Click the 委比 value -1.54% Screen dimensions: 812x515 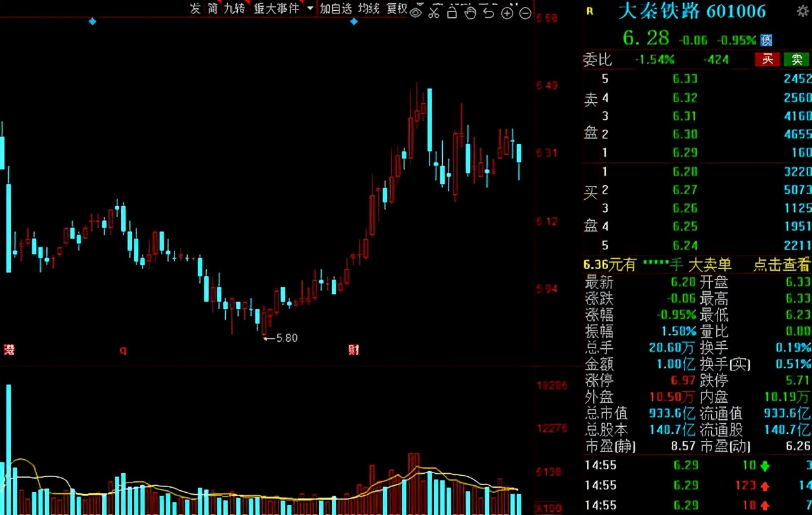(x=655, y=60)
